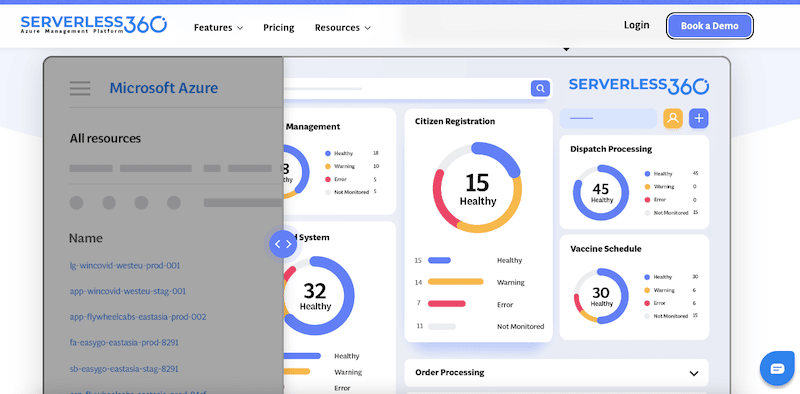This screenshot has height=394, width=800.
Task: Click the Error legend dot in Vaccine Schedule
Action: pos(647,303)
